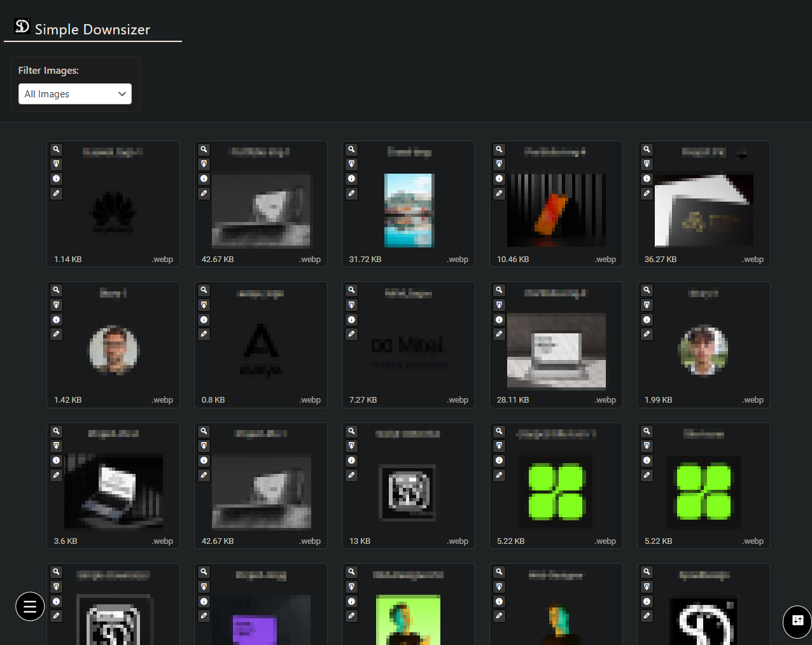Image resolution: width=812 pixels, height=645 pixels.
Task: Click the .webp label on the 0.8 KB card
Action: (x=310, y=400)
